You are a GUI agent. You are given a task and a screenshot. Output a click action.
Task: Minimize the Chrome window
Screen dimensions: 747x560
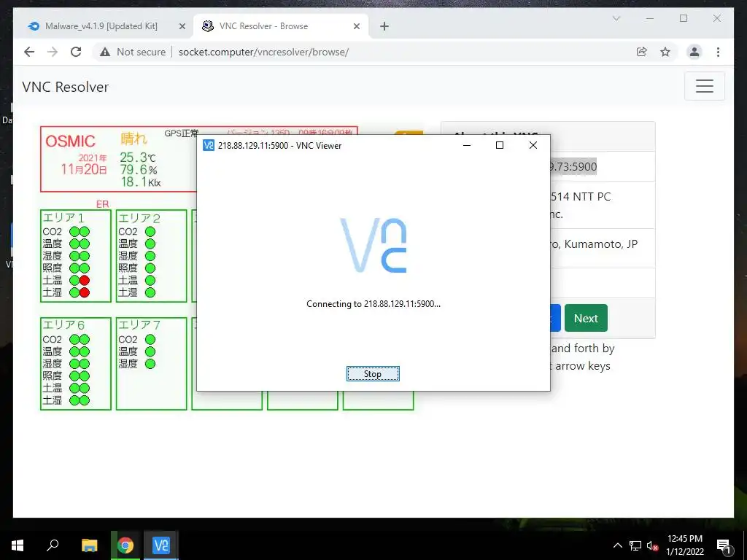tap(650, 18)
